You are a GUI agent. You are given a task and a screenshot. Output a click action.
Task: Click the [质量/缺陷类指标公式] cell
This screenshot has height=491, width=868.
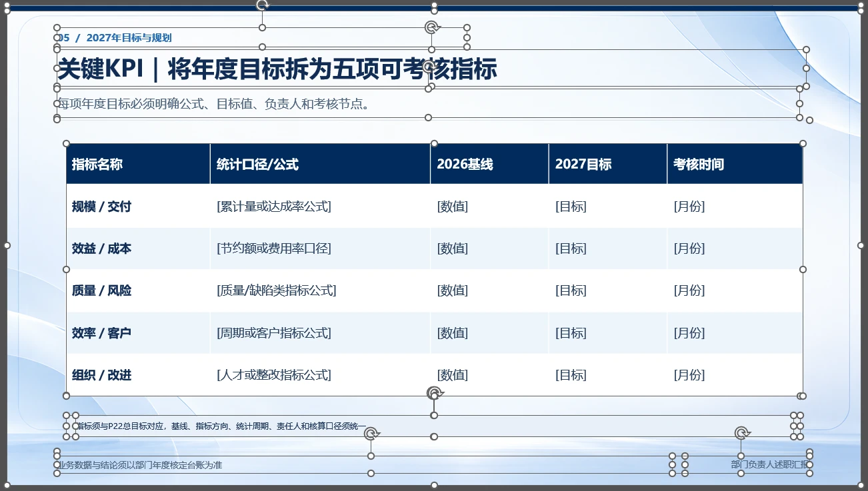click(320, 290)
